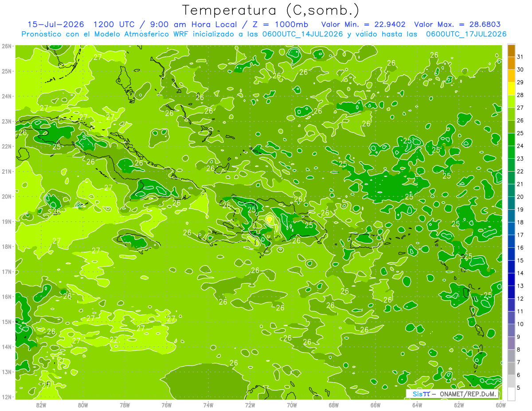The width and height of the screenshot is (532, 411).
Task: Click colorbar legend value "31"
Action: [x=520, y=57]
